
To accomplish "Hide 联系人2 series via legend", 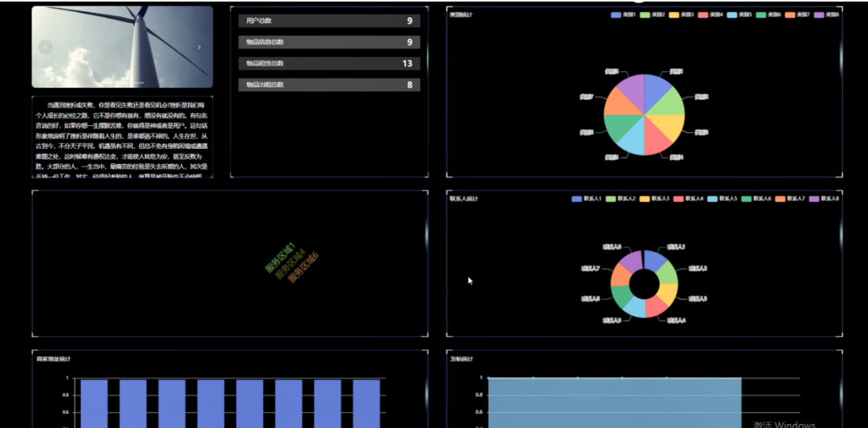I will [x=620, y=198].
